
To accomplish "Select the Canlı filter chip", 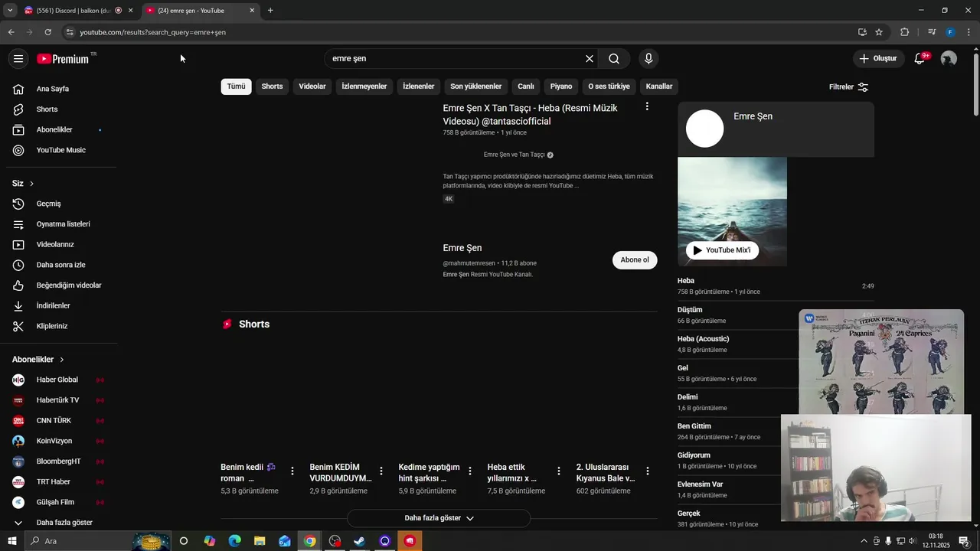I will pyautogui.click(x=525, y=86).
